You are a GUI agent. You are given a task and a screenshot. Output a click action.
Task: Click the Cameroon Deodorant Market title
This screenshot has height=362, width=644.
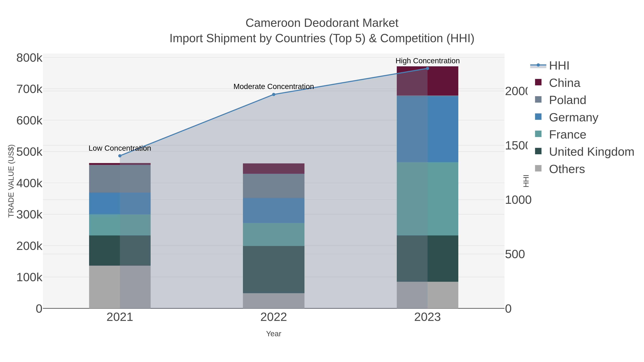tap(322, 23)
